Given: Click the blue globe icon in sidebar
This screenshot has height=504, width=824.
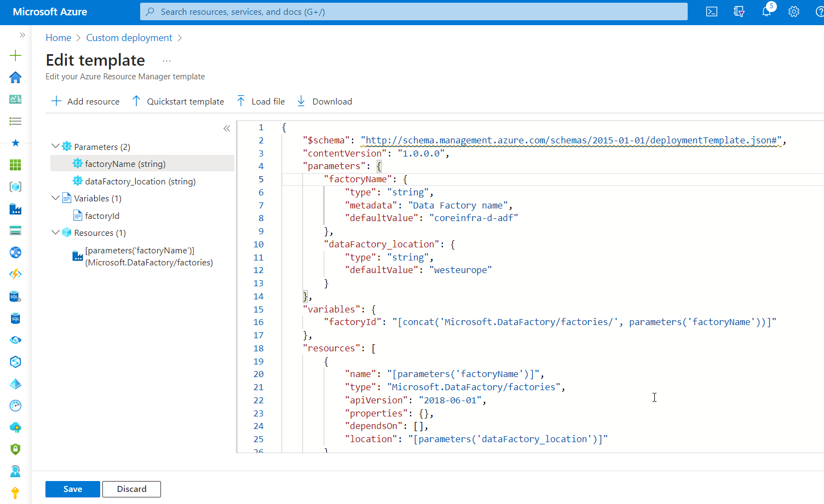Looking at the screenshot, I should 15,252.
